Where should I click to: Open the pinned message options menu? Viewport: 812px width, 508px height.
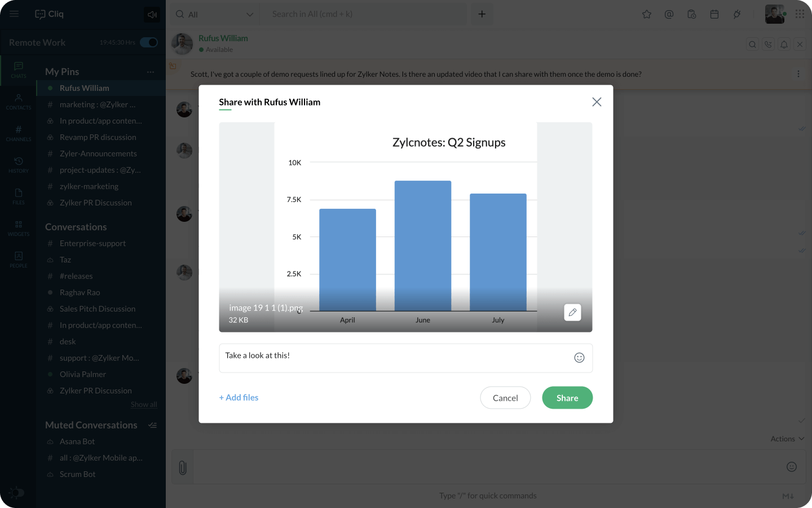click(798, 74)
